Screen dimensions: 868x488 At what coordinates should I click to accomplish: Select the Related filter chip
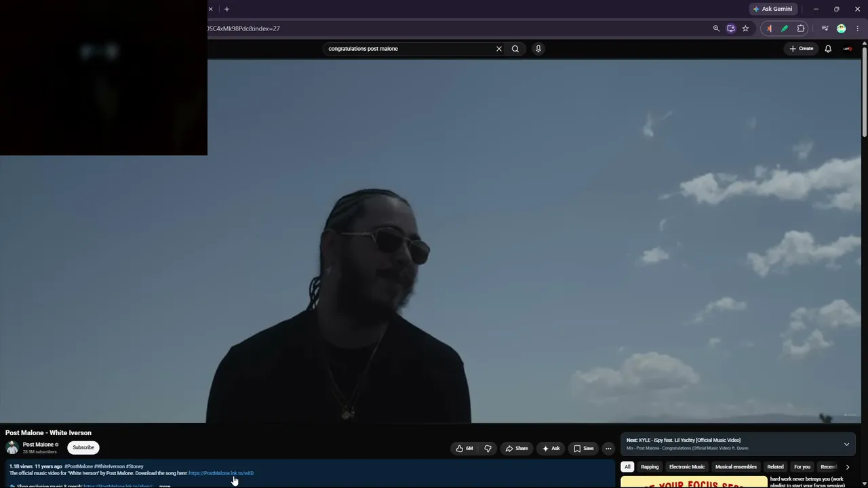click(775, 467)
